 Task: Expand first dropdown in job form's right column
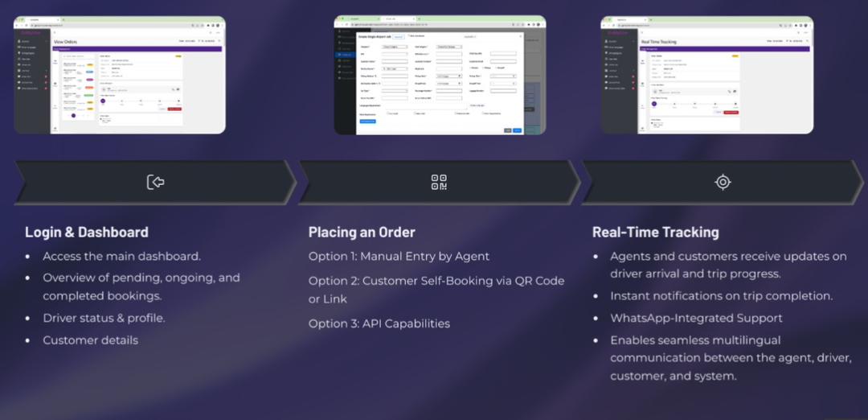[x=502, y=76]
